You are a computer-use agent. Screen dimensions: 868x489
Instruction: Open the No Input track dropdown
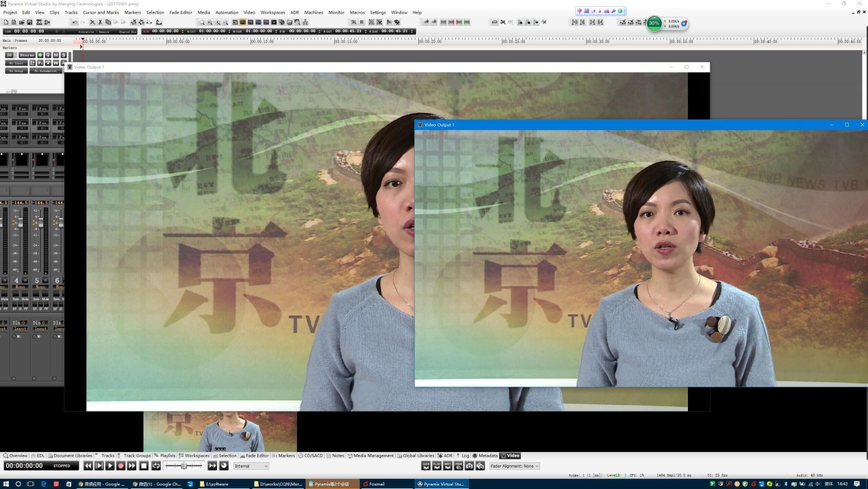[x=16, y=63]
